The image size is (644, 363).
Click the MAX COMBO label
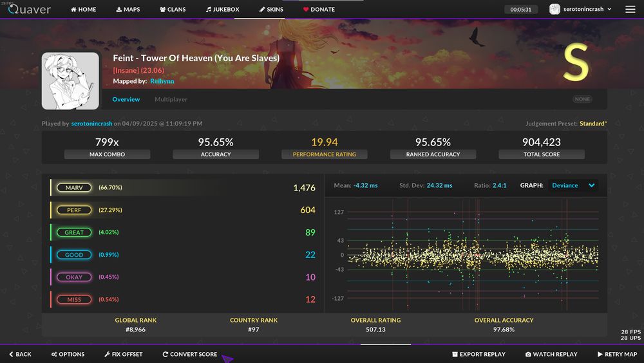[x=107, y=154]
